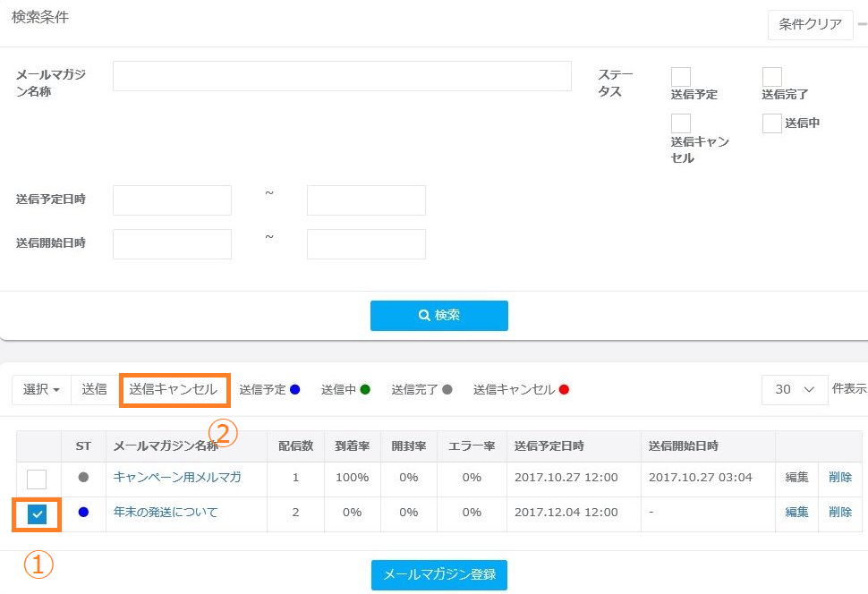
Task: Open the 選択 dropdown menu
Action: [41, 390]
